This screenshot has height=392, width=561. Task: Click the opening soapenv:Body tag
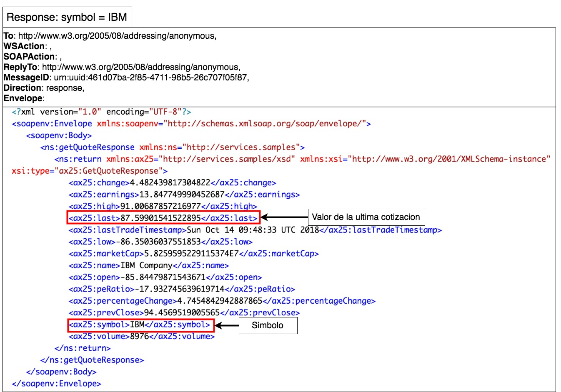tap(59, 135)
